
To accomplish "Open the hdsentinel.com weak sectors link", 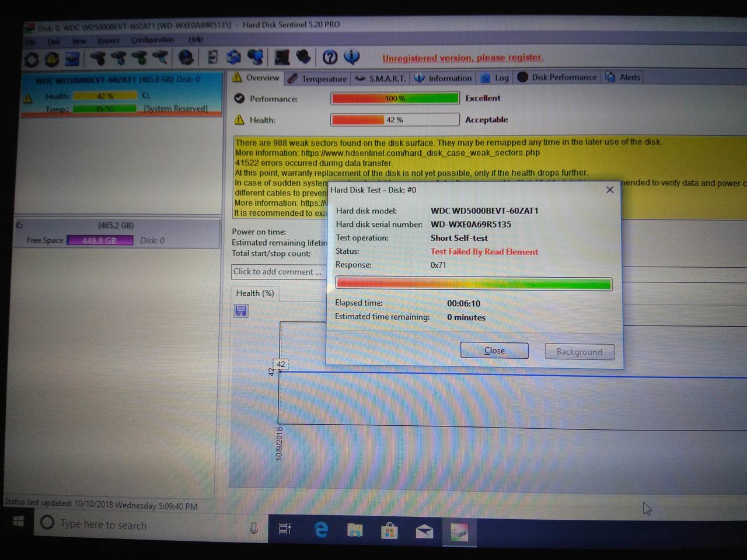I will pyautogui.click(x=420, y=153).
